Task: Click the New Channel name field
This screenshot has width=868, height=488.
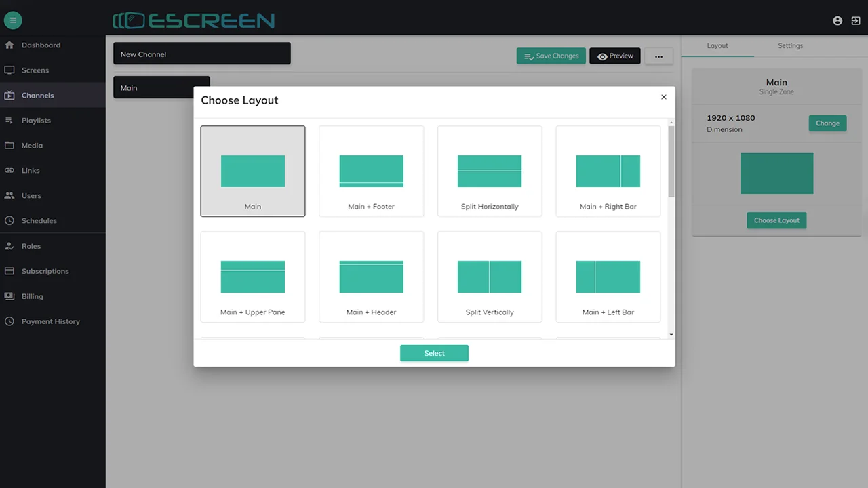Action: click(202, 54)
